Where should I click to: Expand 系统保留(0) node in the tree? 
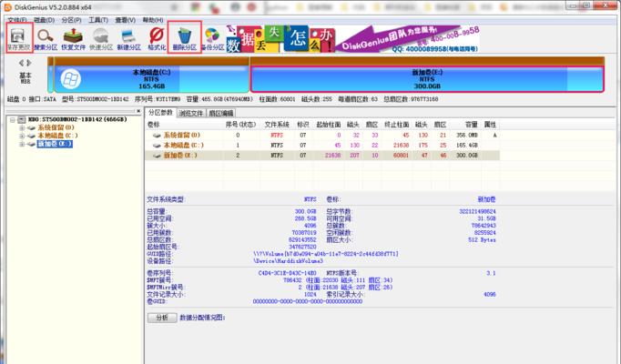[x=22, y=127]
